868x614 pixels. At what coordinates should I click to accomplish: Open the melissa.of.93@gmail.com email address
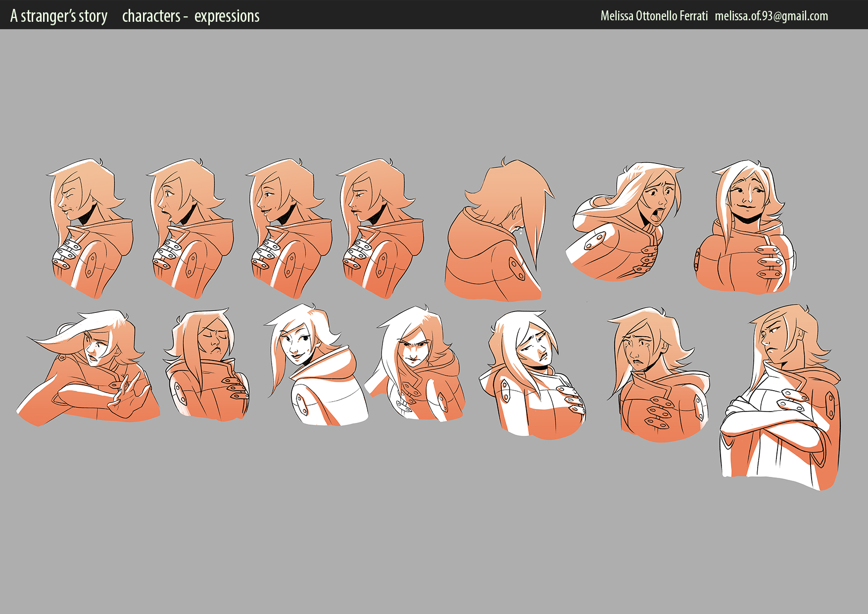pos(771,16)
